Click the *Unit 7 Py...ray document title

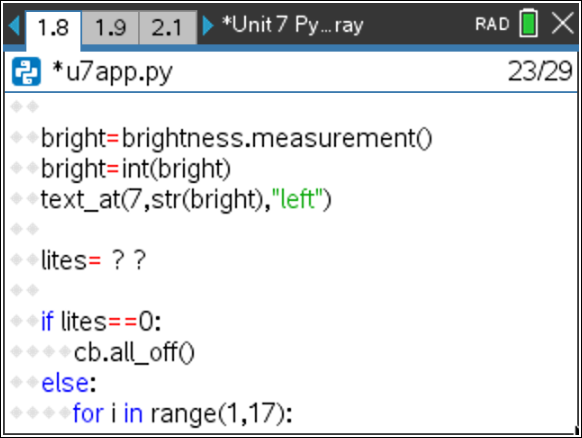pos(292,25)
